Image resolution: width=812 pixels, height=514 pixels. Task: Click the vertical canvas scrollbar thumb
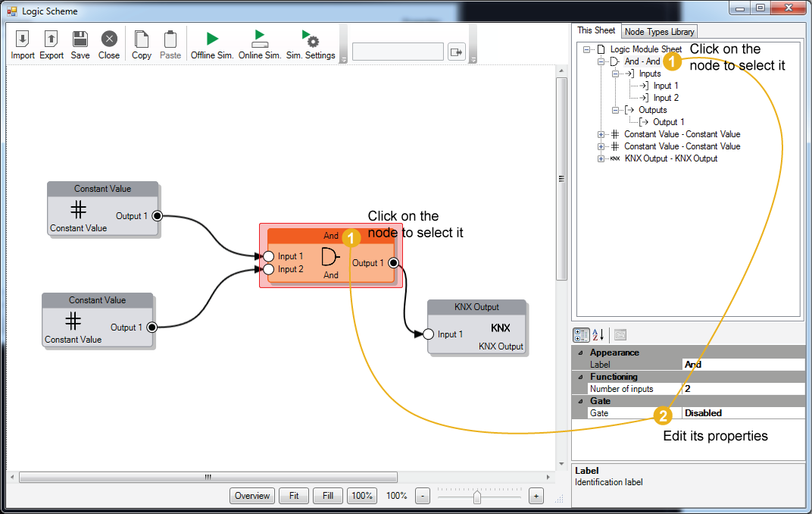point(561,179)
